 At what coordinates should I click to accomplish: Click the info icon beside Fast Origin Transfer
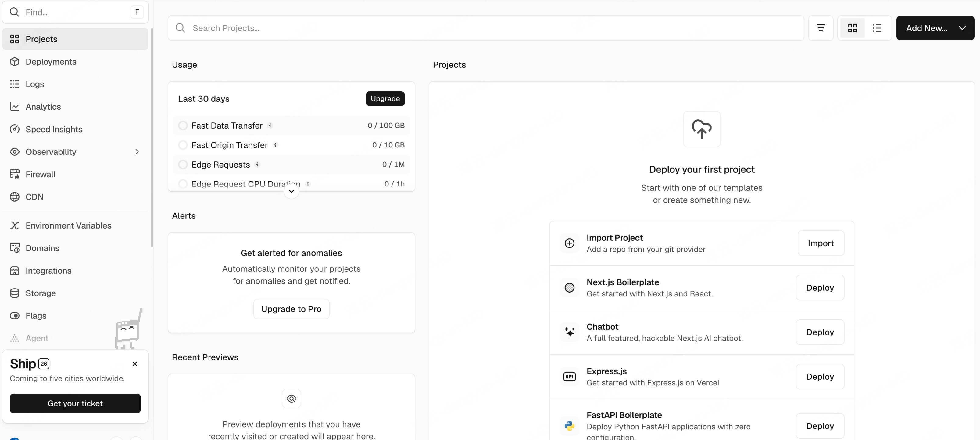(x=275, y=145)
